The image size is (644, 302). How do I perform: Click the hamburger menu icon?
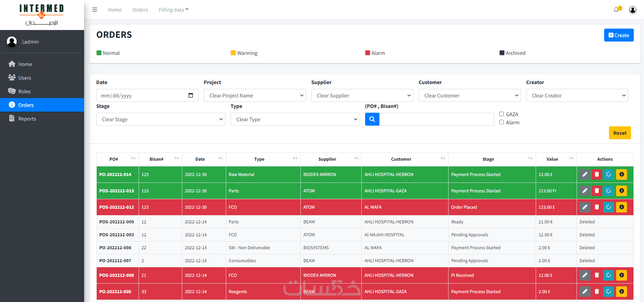coord(95,10)
